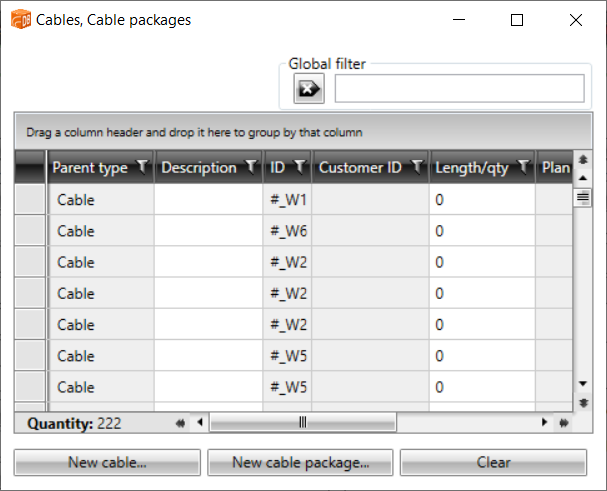Open the Length/qty column filter
The height and width of the screenshot is (491, 607).
tap(523, 167)
